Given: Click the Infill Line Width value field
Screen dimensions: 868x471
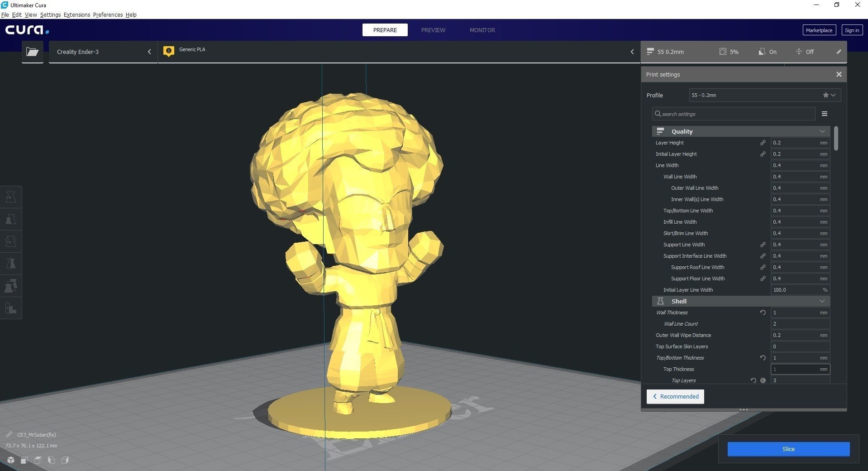Looking at the screenshot, I should click(800, 222).
